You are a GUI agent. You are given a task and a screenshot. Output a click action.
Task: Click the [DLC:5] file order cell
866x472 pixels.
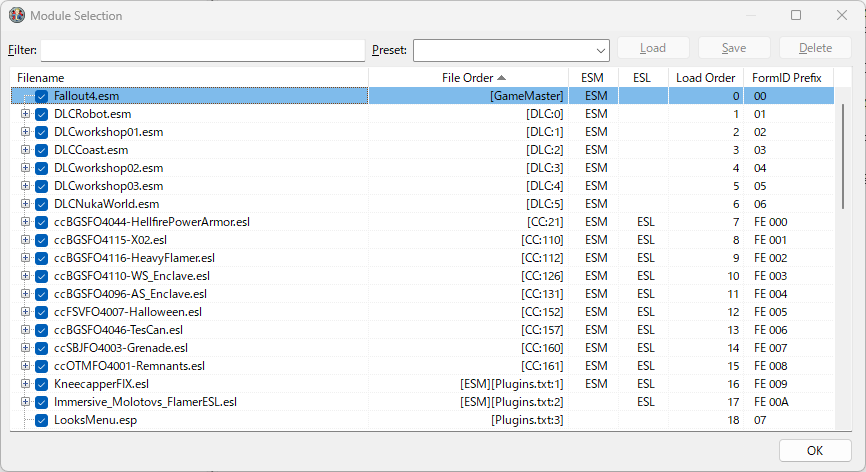point(545,204)
